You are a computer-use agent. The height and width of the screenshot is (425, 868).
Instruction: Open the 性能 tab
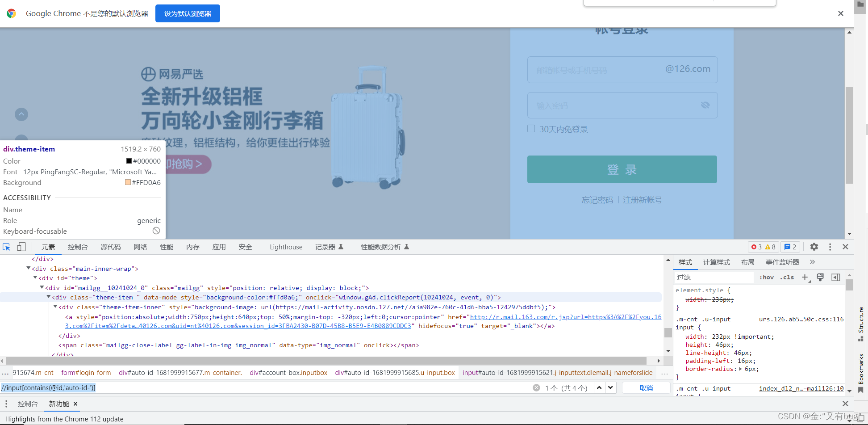167,247
